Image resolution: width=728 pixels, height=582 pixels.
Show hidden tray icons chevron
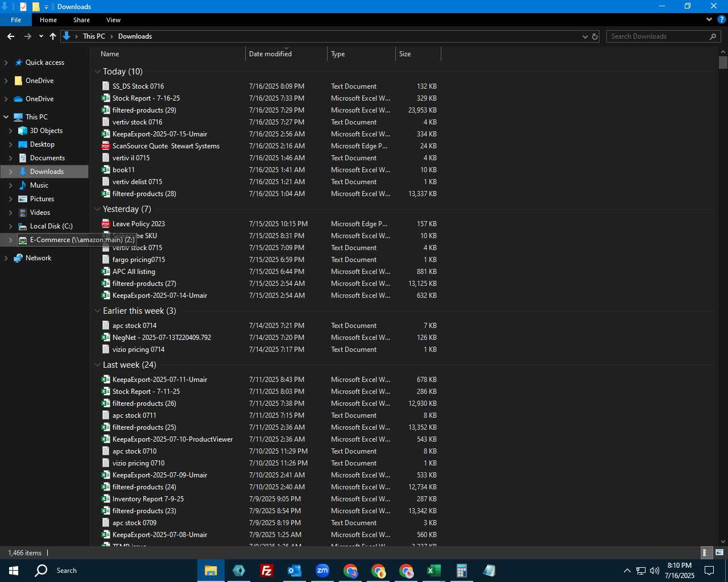pyautogui.click(x=627, y=571)
